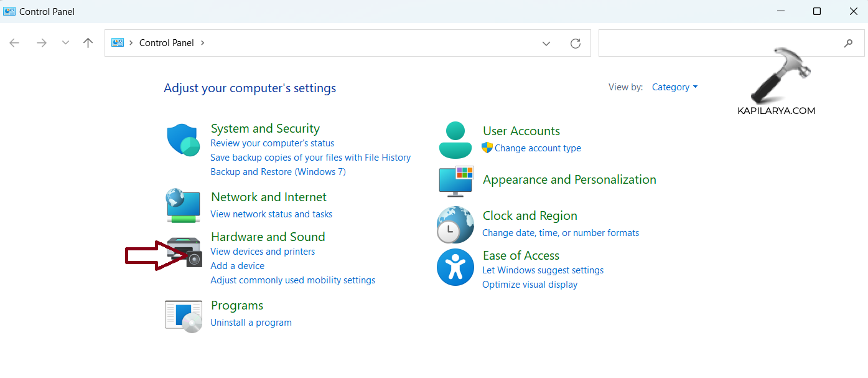Expand the View by Category dropdown
Image resolution: width=868 pixels, height=378 pixels.
[674, 87]
